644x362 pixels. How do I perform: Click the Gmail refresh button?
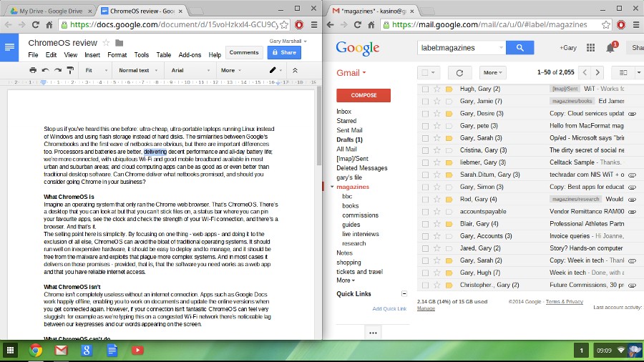pos(459,72)
